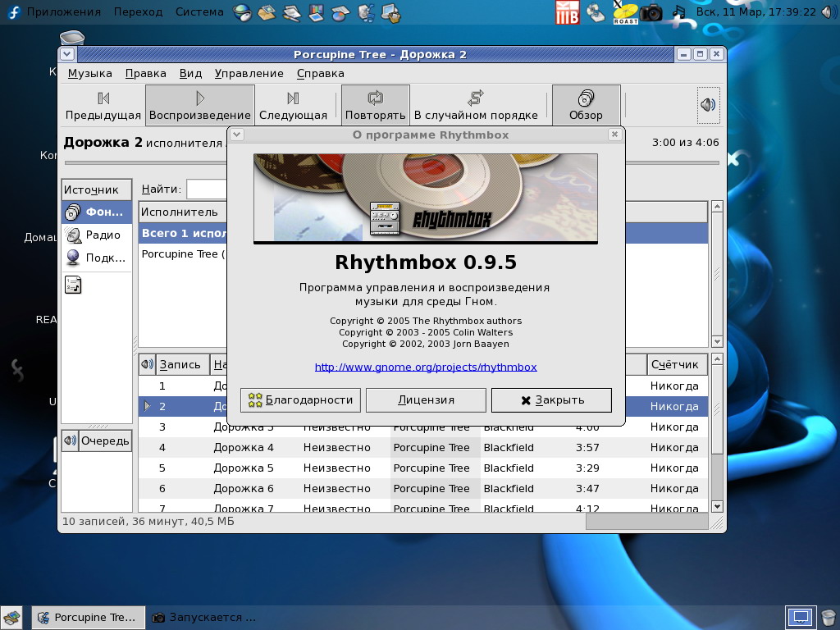Screen dimensions: 840x630
Task: Toggle the Повторять repeat mode
Action: coord(376,106)
